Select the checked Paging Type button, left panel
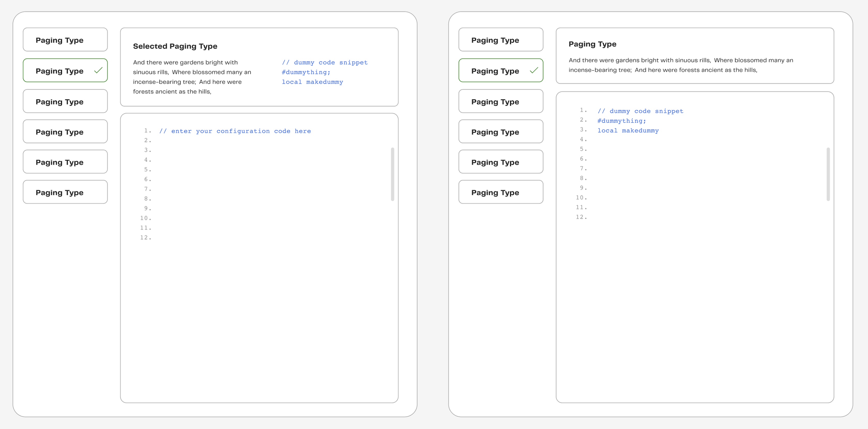The width and height of the screenshot is (868, 429). [x=65, y=70]
